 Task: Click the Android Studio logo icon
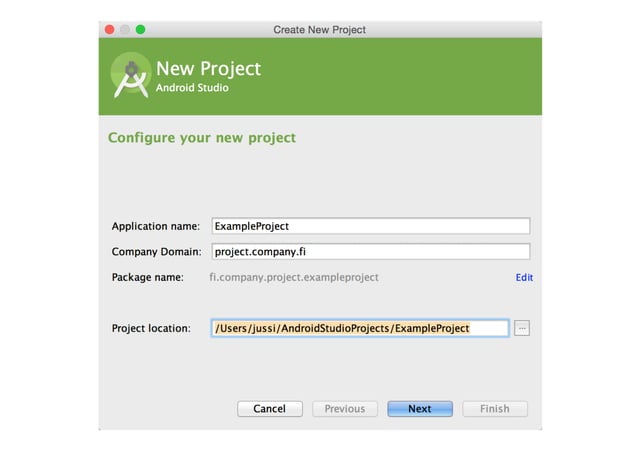[131, 76]
